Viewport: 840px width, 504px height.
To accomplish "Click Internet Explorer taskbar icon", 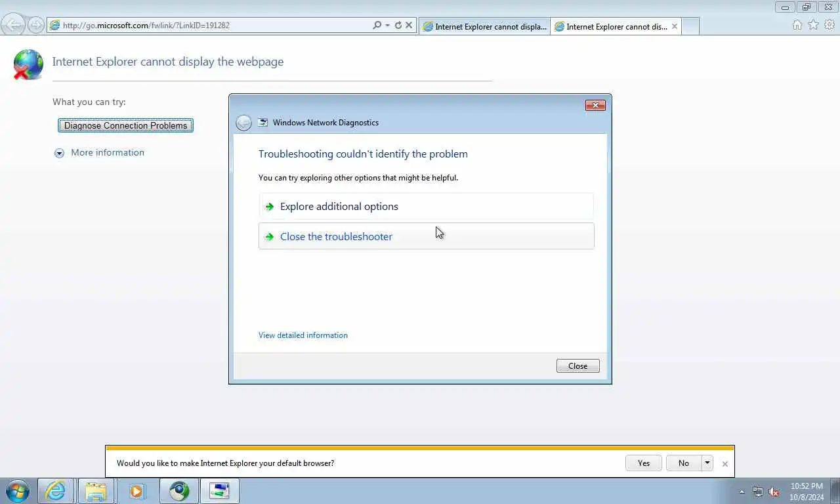I will tap(55, 491).
